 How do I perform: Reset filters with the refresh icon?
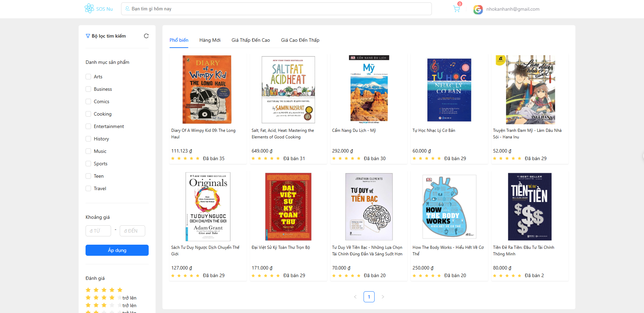tap(146, 36)
